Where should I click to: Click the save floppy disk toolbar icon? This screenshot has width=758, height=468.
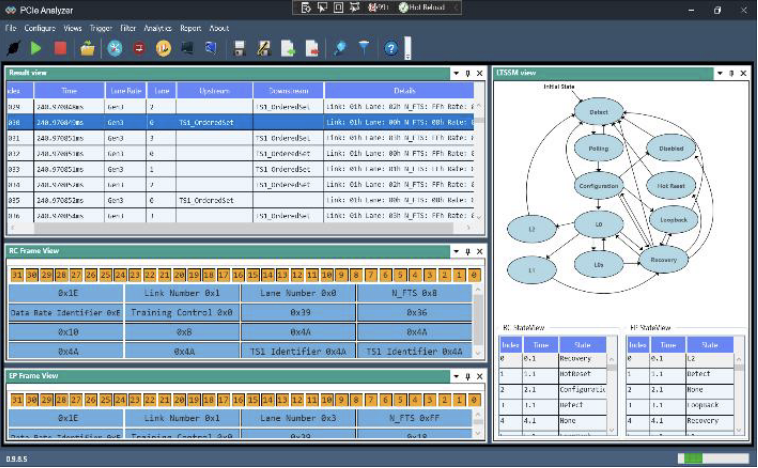point(239,48)
